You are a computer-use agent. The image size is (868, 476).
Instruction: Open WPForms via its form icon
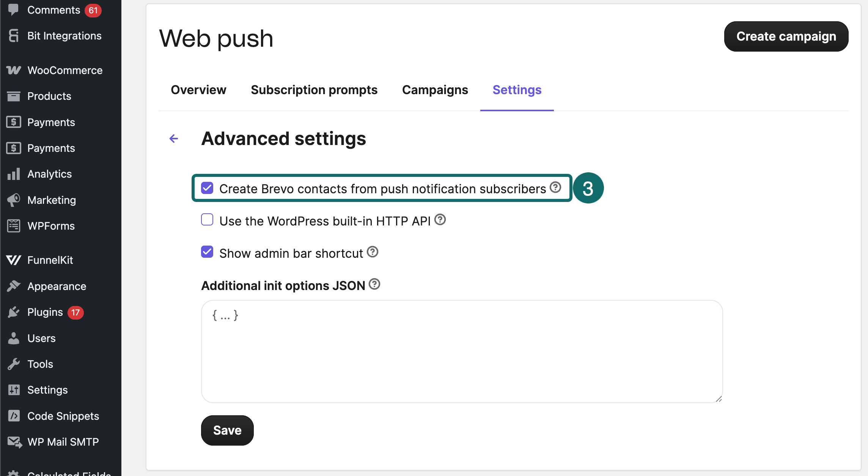(14, 225)
